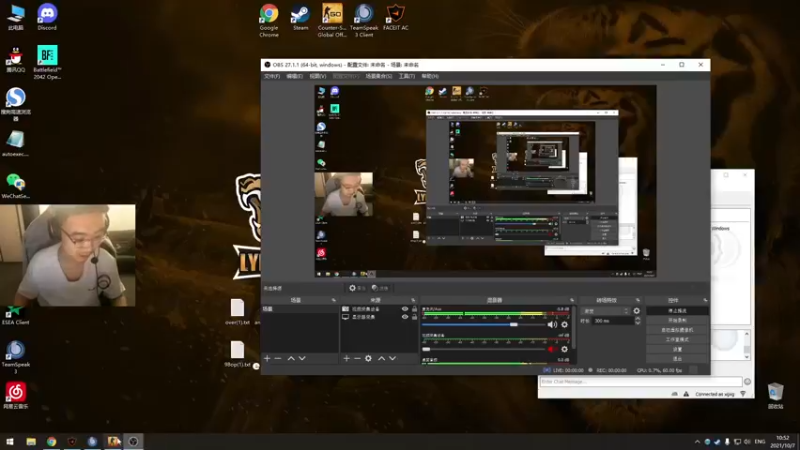Screen dimensions: 800x450
Task: Open Counter-Strike Global Offensive shortcut
Action: tap(332, 20)
